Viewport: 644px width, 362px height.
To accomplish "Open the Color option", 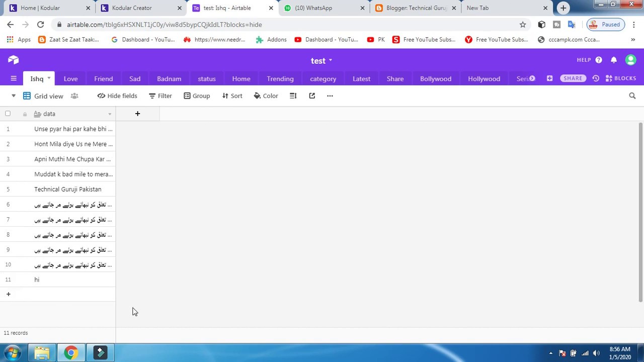I will [x=266, y=96].
